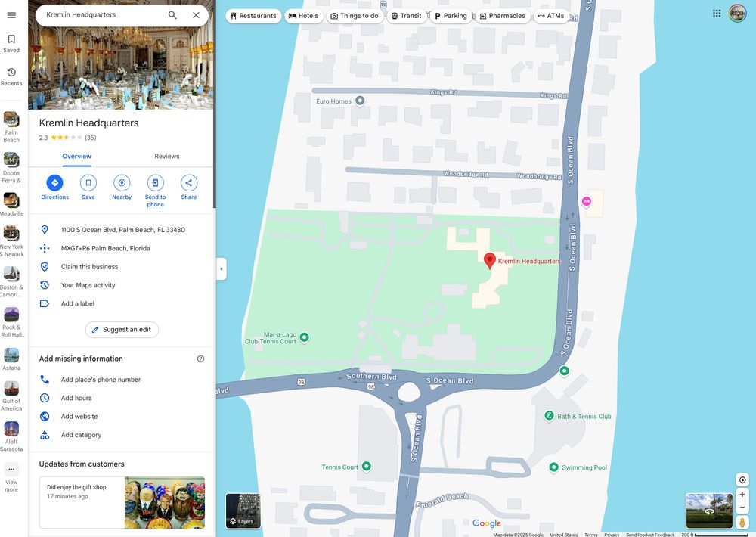
Task: Click the 1100 S Ocean Blvd address text
Action: pos(123,230)
